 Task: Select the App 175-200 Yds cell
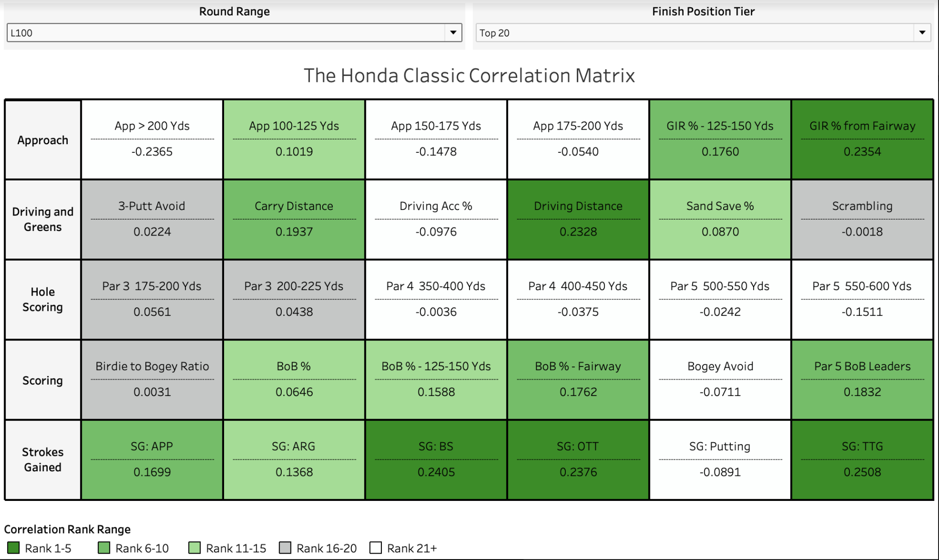point(578,140)
